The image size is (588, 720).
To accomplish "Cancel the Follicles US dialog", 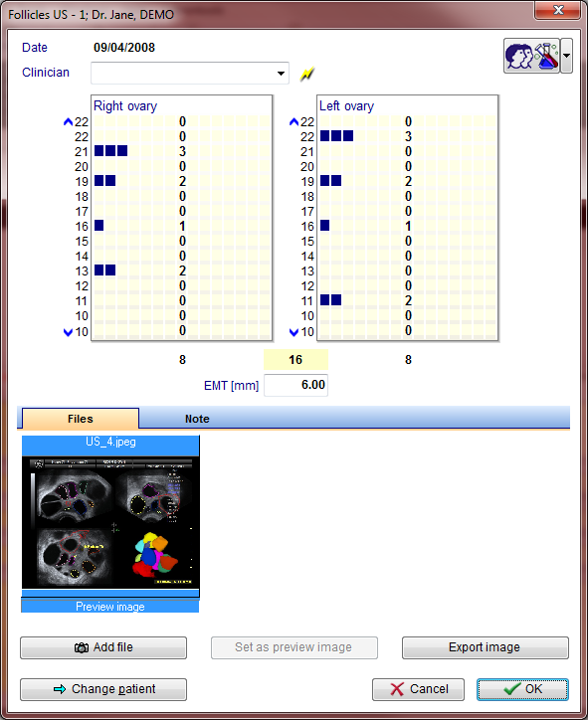I will tap(418, 689).
